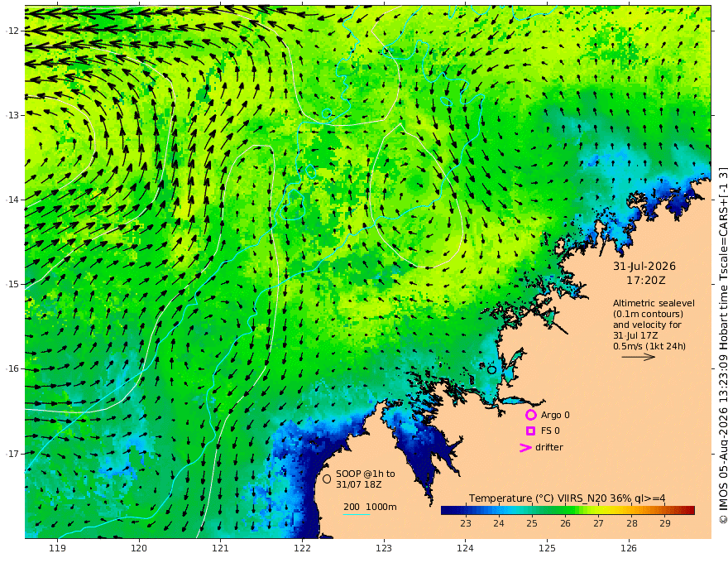This screenshot has width=728, height=563.
Task: Click the magenta FS square legend icon
Action: pyautogui.click(x=530, y=431)
